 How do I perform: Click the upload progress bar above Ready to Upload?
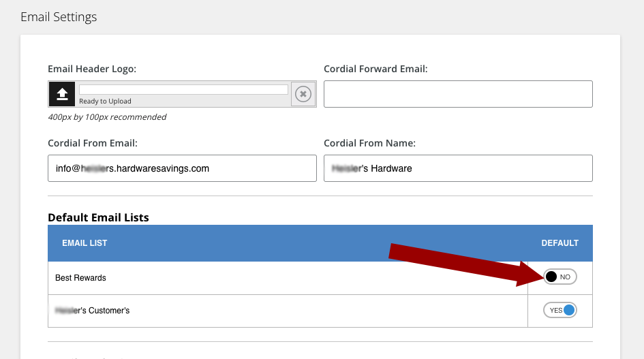coord(183,89)
